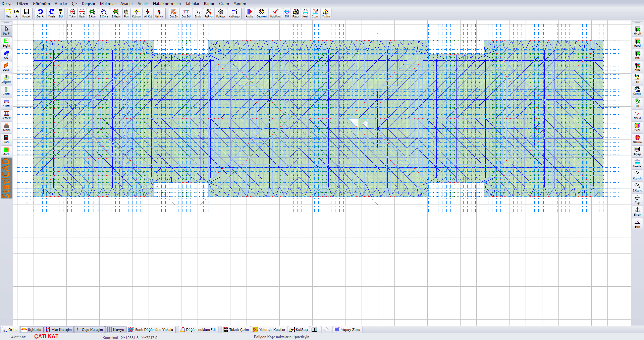Select the Taşı move tool
The image size is (644, 340).
tap(637, 200)
